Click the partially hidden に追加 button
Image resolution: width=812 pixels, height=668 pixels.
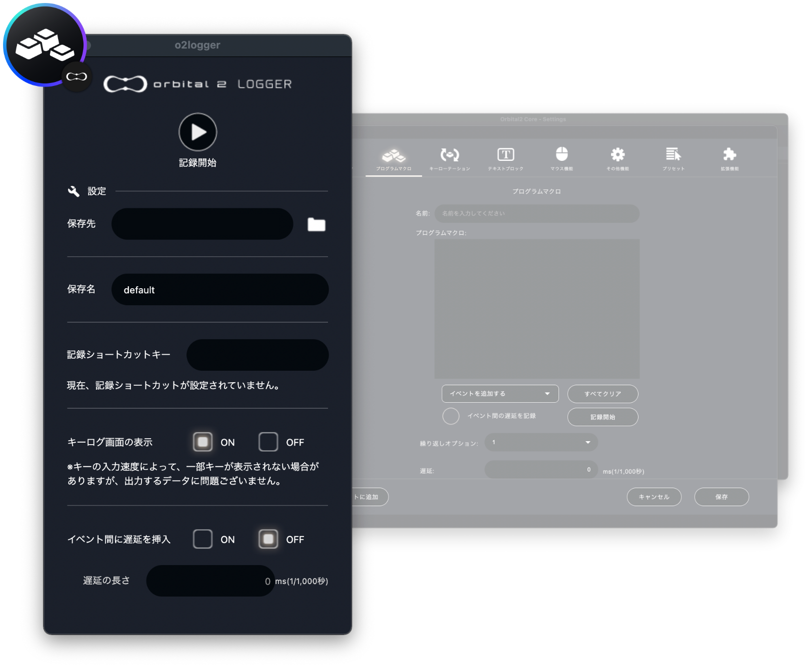pos(370,497)
